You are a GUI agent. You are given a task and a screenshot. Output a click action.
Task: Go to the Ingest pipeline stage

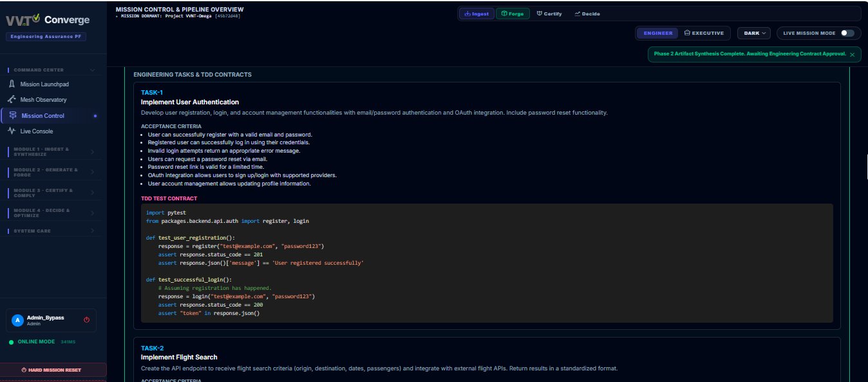click(476, 14)
